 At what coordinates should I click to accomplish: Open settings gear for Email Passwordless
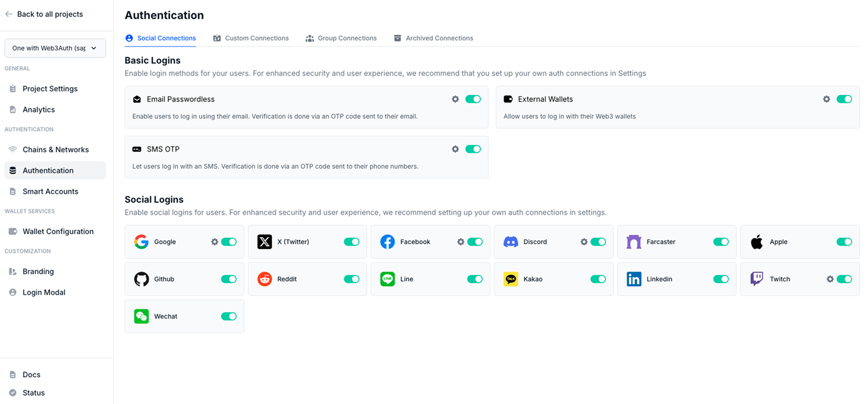(x=455, y=99)
